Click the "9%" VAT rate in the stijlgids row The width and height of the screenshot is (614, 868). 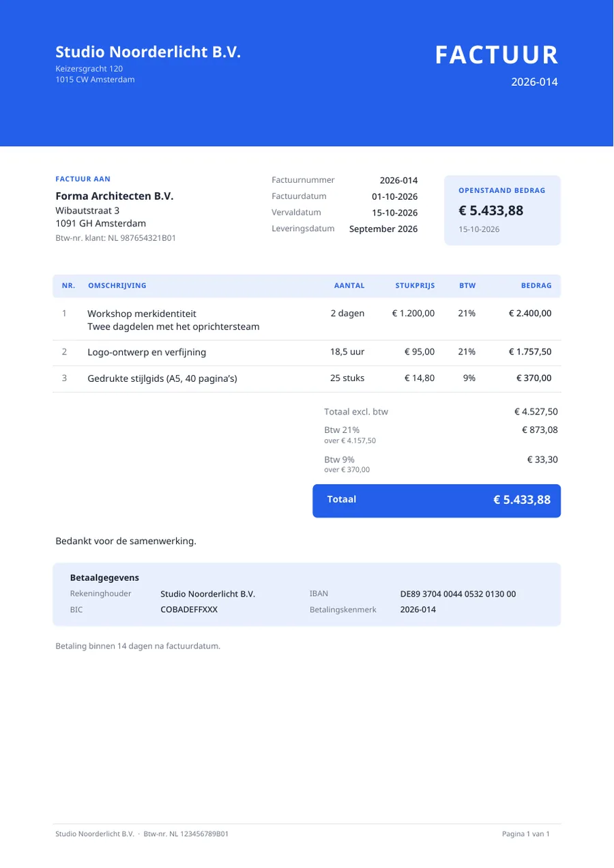click(469, 378)
